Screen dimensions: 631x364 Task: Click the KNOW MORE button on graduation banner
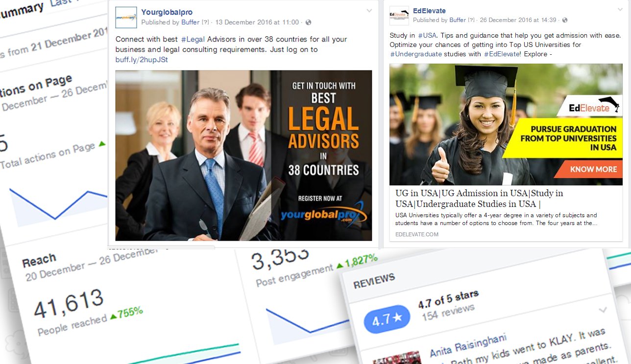593,169
